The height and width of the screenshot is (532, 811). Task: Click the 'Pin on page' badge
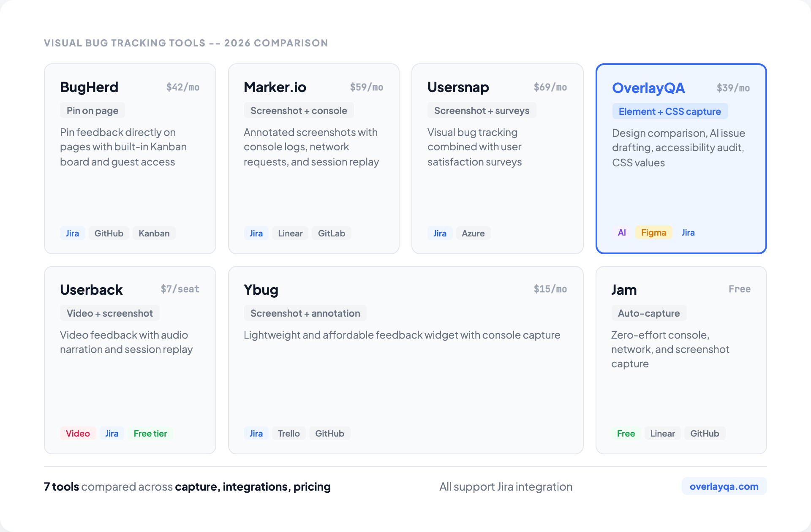[93, 111]
